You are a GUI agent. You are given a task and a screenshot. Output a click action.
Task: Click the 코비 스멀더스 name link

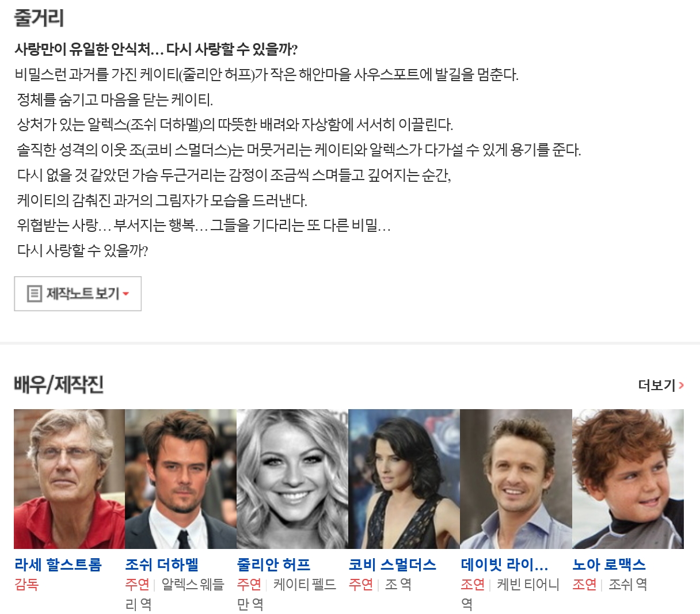(393, 565)
